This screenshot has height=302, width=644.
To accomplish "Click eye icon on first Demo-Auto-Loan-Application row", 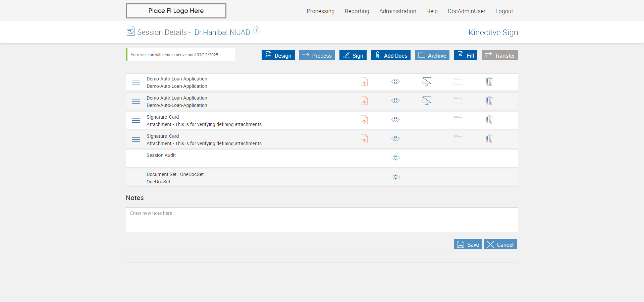I will click(395, 81).
